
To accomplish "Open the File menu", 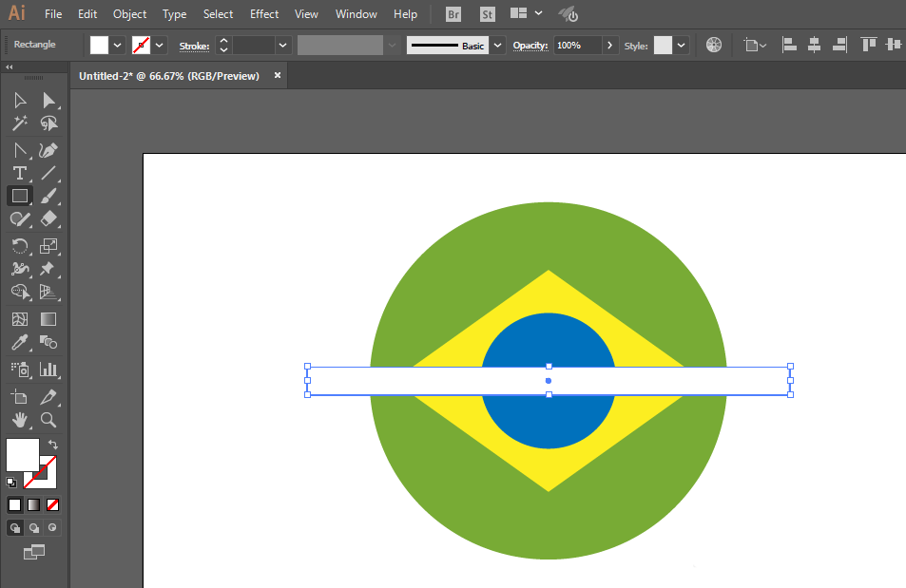I will pos(53,14).
